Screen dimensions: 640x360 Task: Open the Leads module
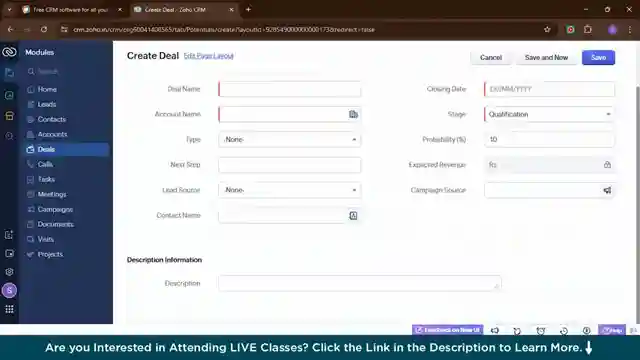[47, 104]
